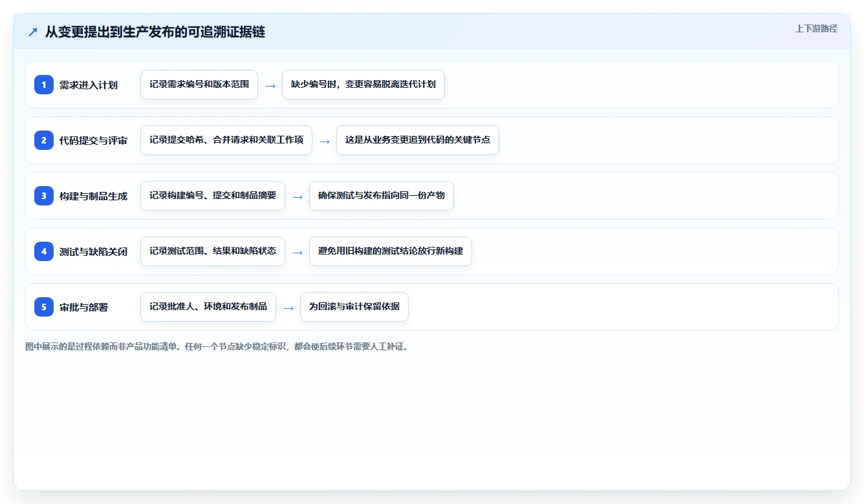
Task: Open the 记录批准人、环境和发布制品 box
Action: (208, 307)
